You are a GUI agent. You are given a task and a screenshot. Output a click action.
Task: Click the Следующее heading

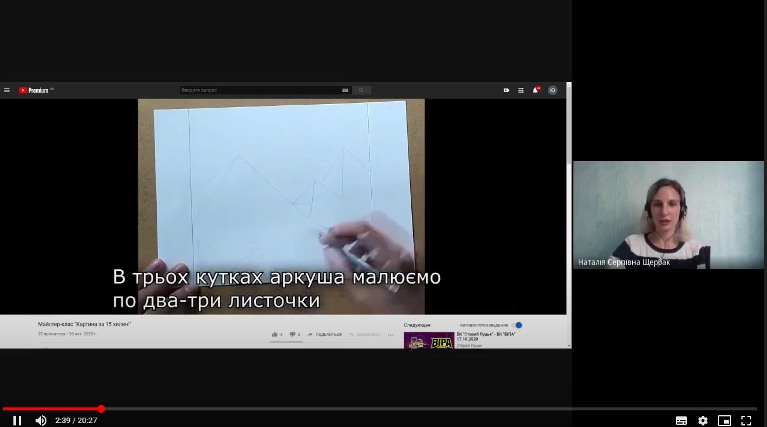[x=417, y=325]
